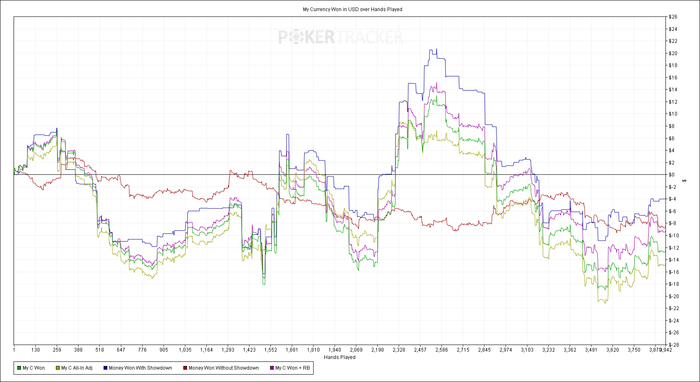This screenshot has height=382, width=700.
Task: Click the '2,586' x-axis tick label
Action: tap(442, 350)
